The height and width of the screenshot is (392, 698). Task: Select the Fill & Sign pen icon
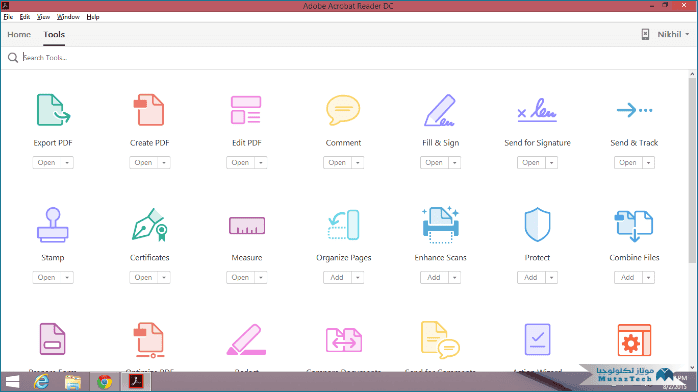440,110
